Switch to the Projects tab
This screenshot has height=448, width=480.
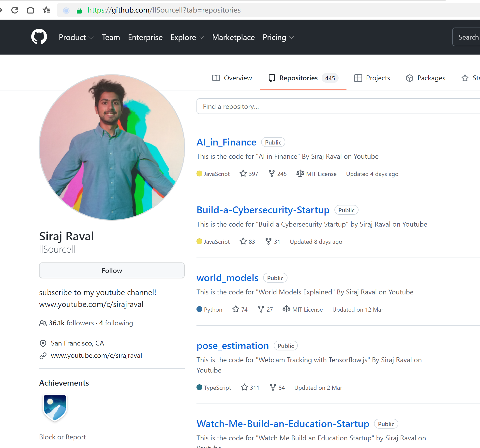[372, 78]
